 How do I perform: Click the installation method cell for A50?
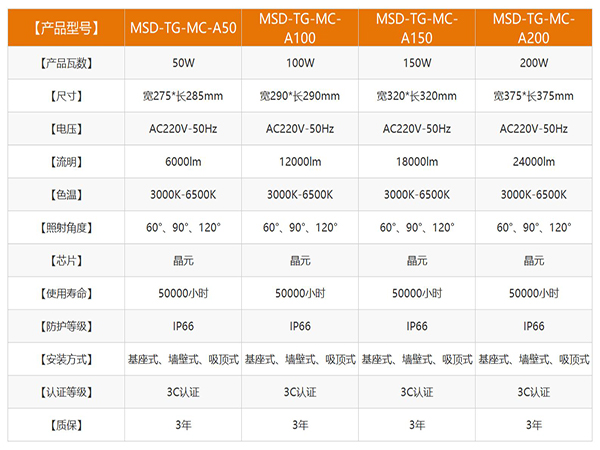click(183, 359)
